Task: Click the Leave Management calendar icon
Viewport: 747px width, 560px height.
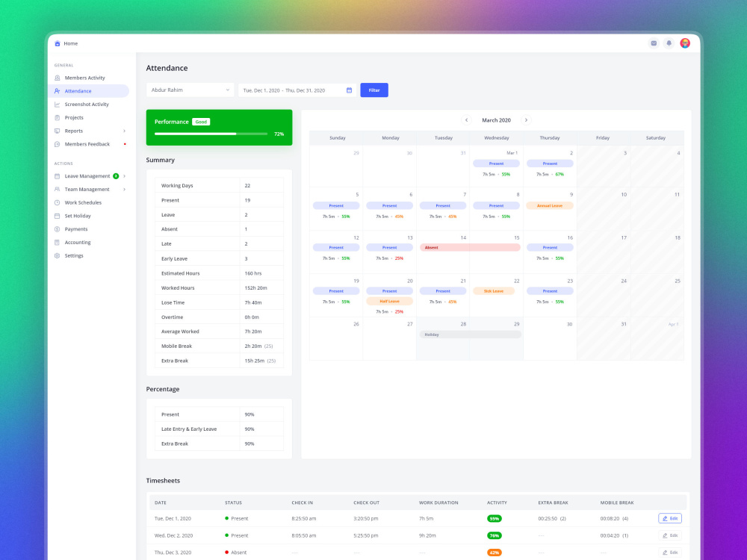Action: click(58, 176)
